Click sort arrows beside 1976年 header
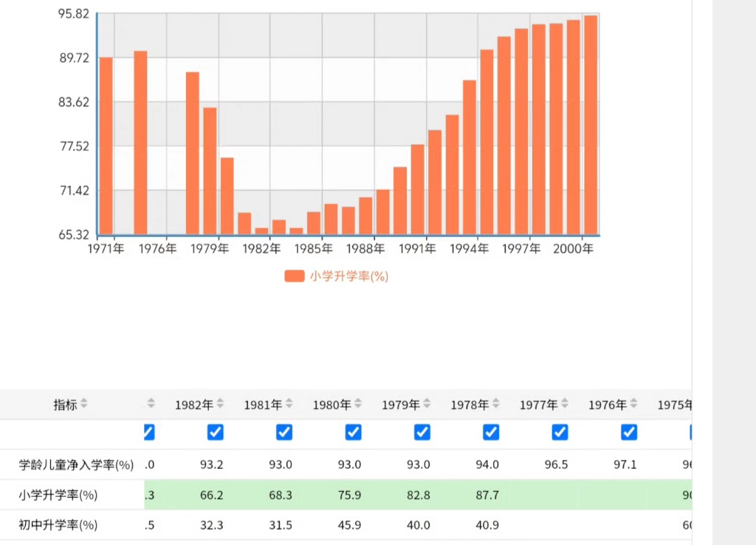 click(x=633, y=404)
